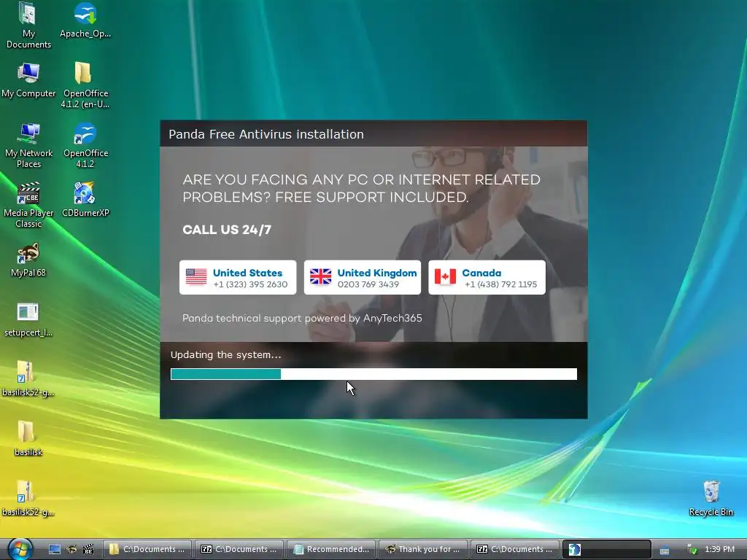Open the Windows Start orb
The height and width of the screenshot is (560, 747).
(20, 549)
